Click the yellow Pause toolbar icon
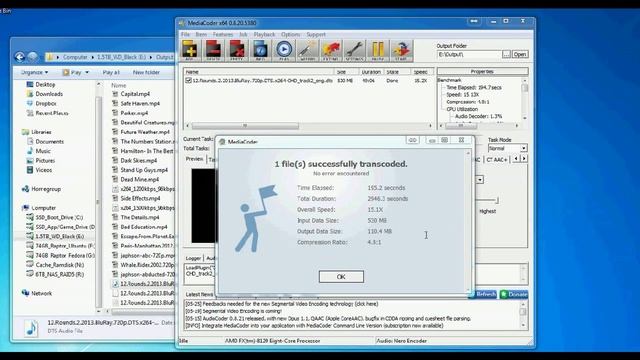The height and width of the screenshot is (360, 640). [378, 51]
